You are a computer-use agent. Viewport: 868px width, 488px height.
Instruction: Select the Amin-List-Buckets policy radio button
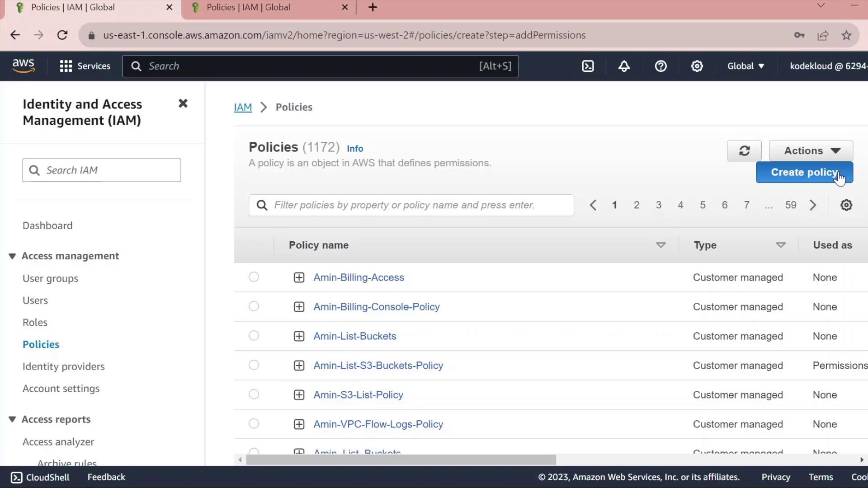click(x=254, y=336)
